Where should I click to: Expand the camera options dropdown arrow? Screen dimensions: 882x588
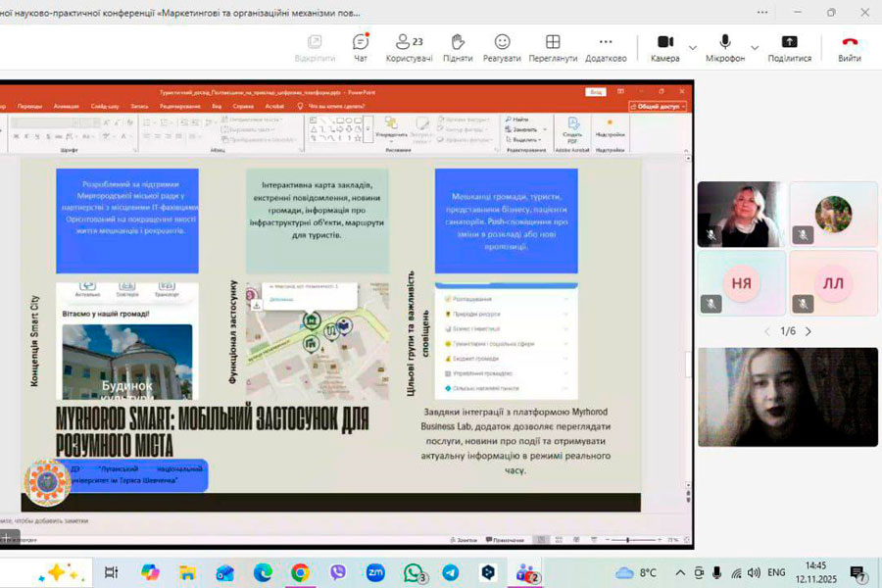click(693, 47)
